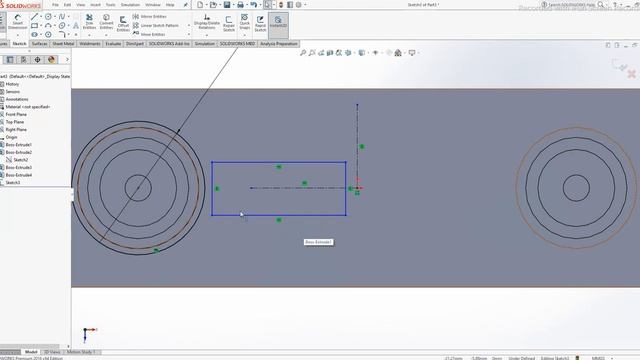Click the Save icon

pos(227,4)
